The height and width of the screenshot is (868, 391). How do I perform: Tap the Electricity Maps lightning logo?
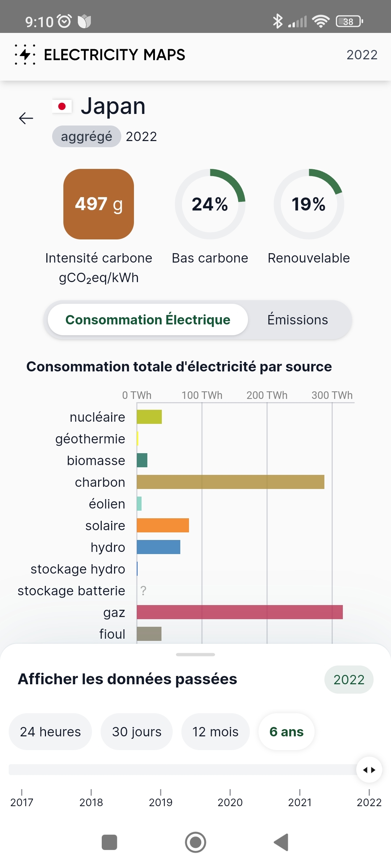click(x=25, y=55)
